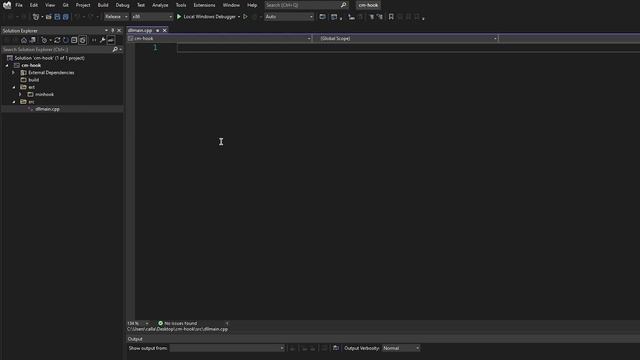
Task: Click the Visual Studio logo icon
Action: pyautogui.click(x=7, y=5)
